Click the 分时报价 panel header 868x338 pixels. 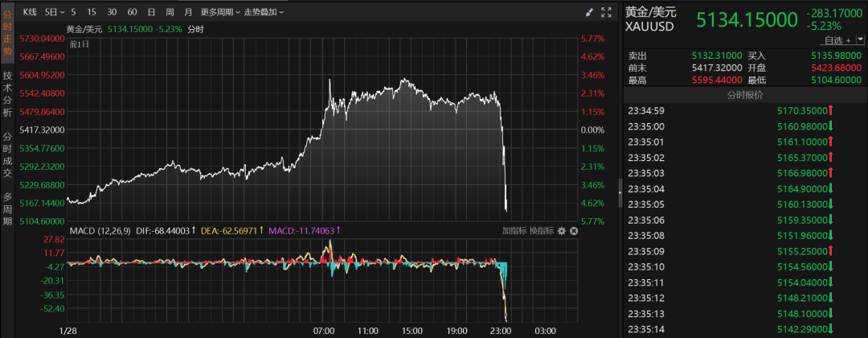click(745, 95)
